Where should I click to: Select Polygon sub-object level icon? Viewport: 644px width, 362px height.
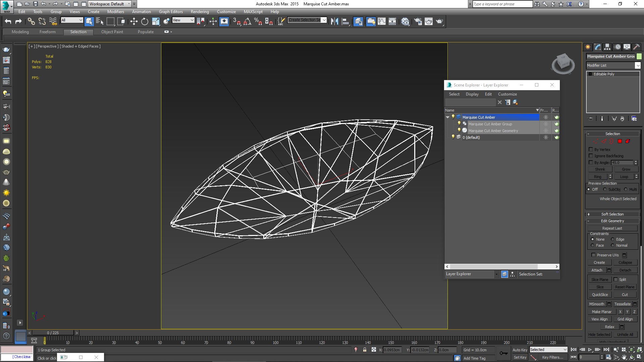tap(620, 141)
